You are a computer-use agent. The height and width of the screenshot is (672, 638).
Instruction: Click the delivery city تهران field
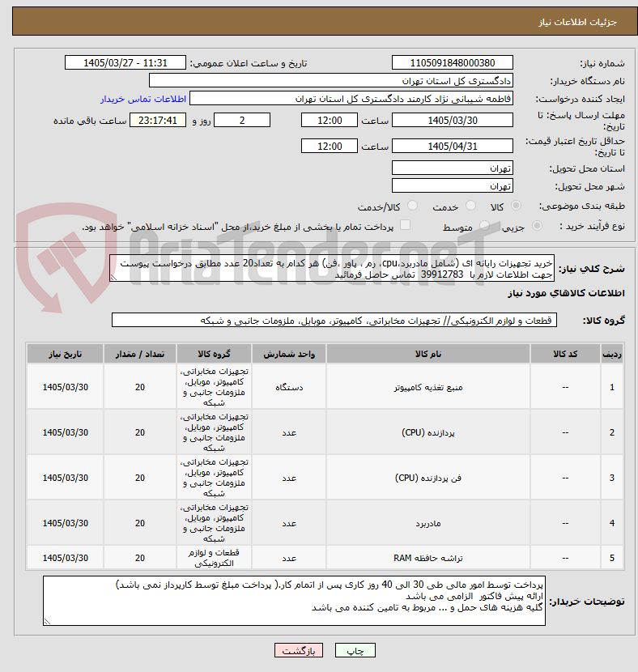tap(453, 185)
